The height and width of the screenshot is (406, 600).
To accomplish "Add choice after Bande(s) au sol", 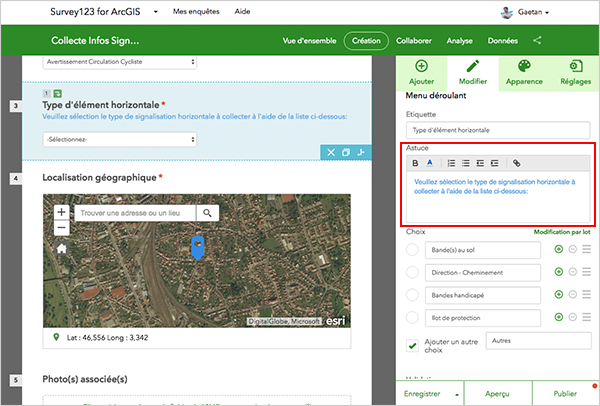I will (559, 249).
